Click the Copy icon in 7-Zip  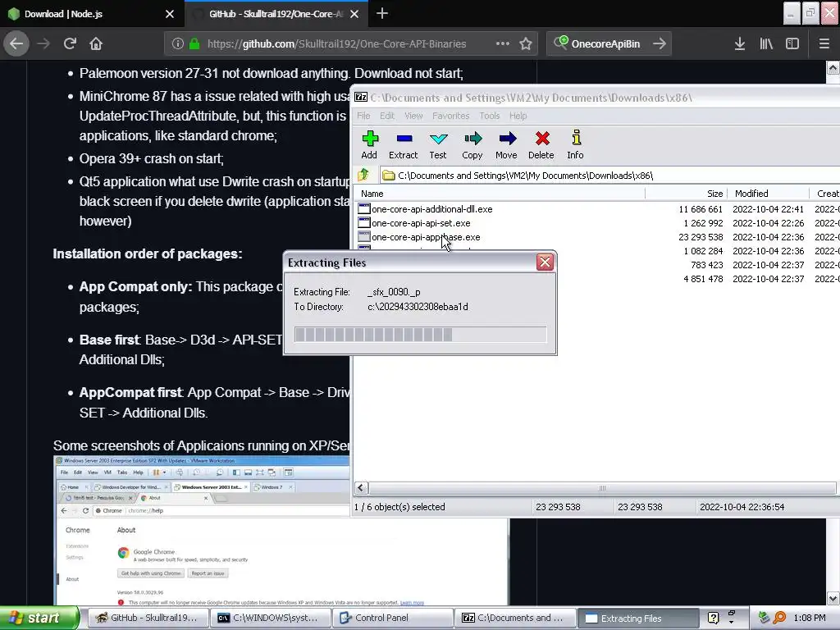click(x=472, y=144)
